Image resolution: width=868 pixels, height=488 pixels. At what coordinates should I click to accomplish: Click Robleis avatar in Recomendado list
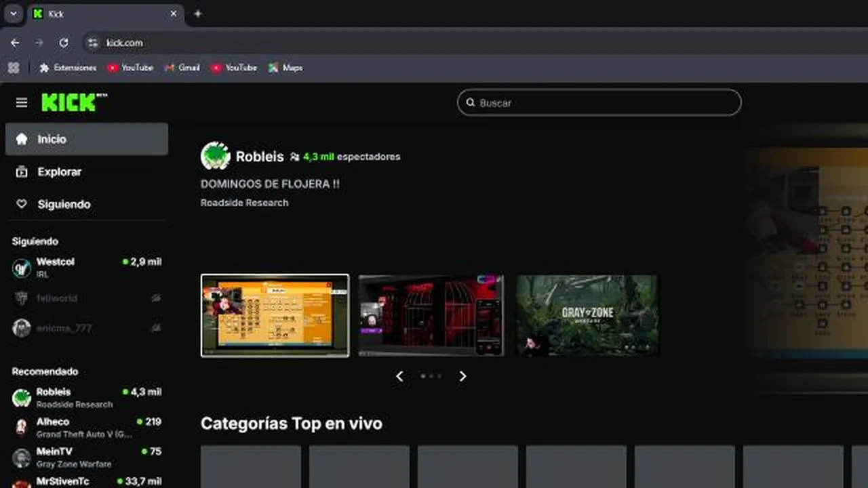(x=22, y=398)
